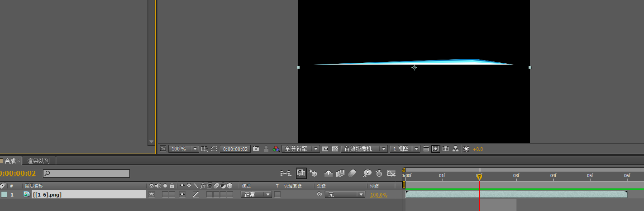The image size is (644, 211).
Task: Click the 3D layer cube column header
Action: pos(230,186)
